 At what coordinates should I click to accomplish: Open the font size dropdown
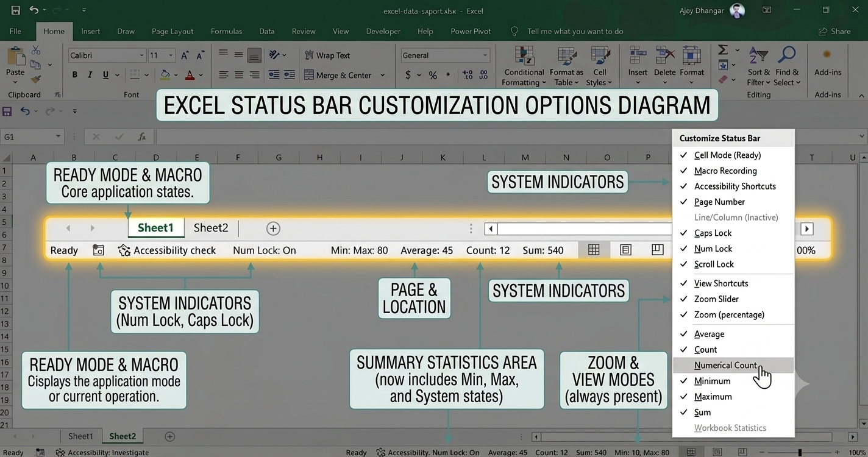tap(171, 55)
